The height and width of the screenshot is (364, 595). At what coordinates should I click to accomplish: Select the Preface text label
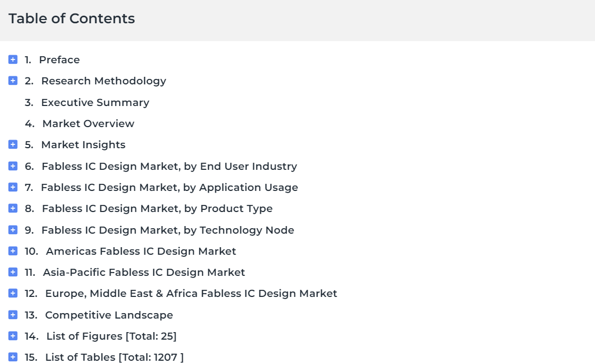[59, 60]
